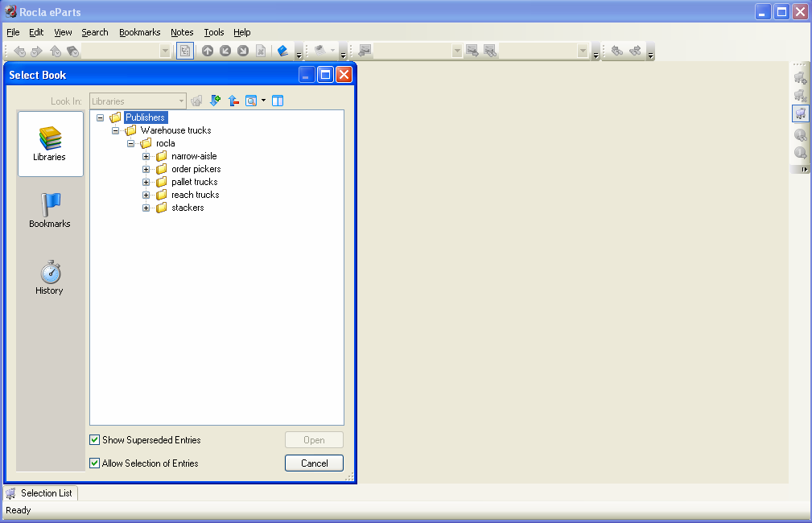Image resolution: width=812 pixels, height=523 pixels.
Task: Select the reach trucks tree item
Action: click(x=196, y=196)
